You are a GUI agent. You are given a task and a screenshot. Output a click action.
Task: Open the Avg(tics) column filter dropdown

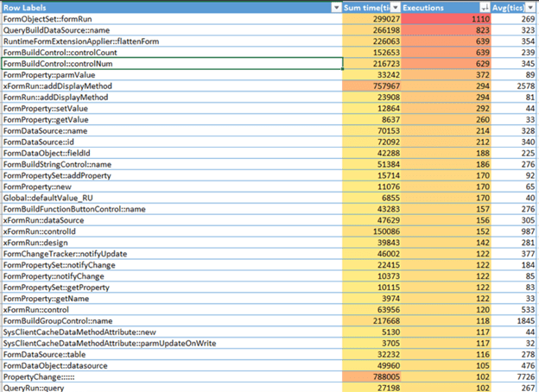coord(529,7)
